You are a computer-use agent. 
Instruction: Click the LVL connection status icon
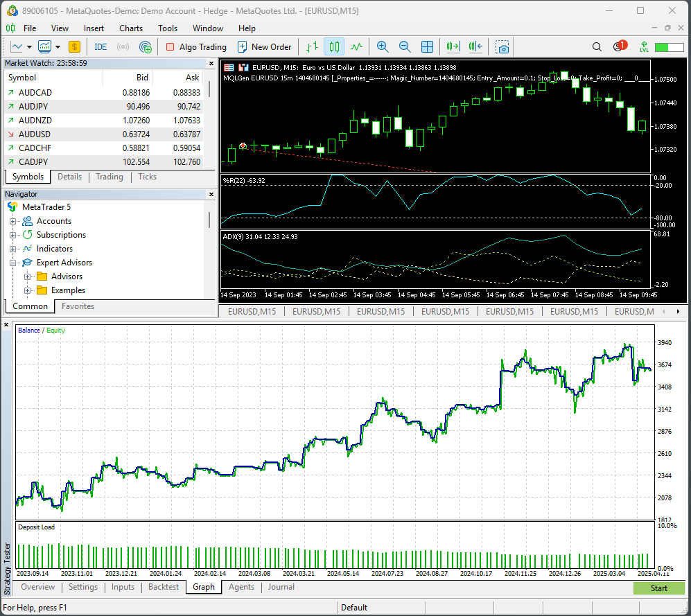(x=645, y=46)
